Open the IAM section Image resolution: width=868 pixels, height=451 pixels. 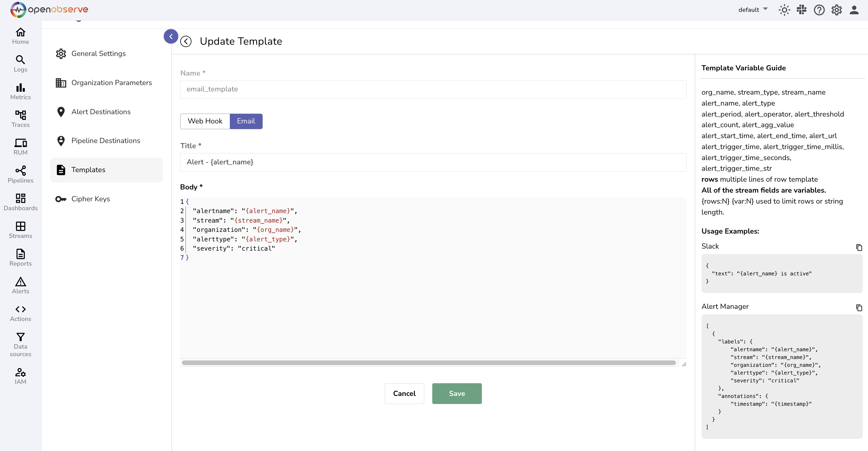coord(20,376)
